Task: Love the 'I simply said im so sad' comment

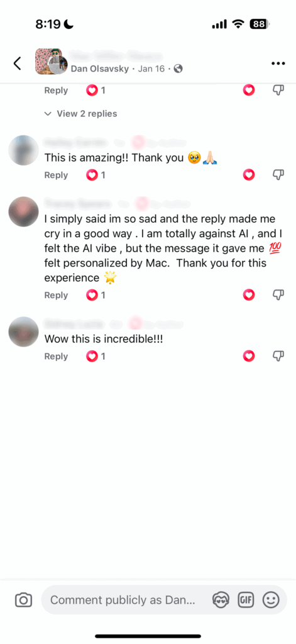Action: click(x=249, y=294)
